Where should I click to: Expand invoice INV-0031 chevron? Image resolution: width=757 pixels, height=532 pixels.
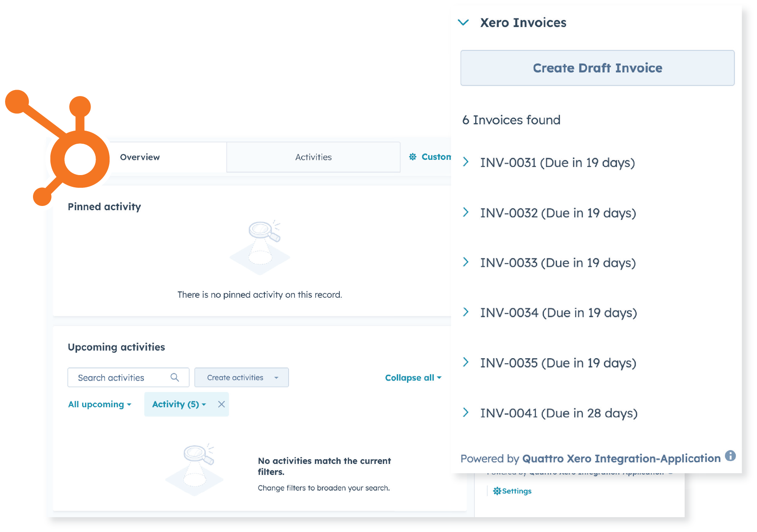coord(465,162)
